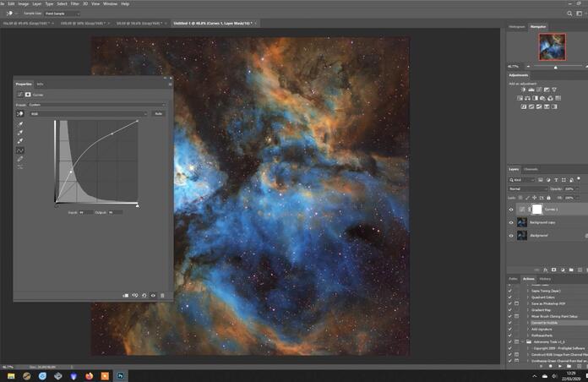Click the Navigator preview thumbnail
Viewport: 588px width, 382px height.
point(553,47)
